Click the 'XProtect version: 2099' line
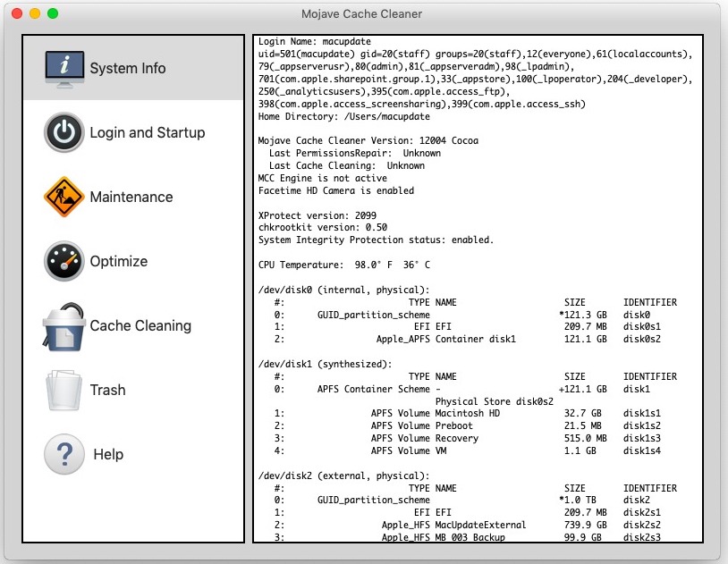Screen dimensions: 728x564 coord(317,215)
